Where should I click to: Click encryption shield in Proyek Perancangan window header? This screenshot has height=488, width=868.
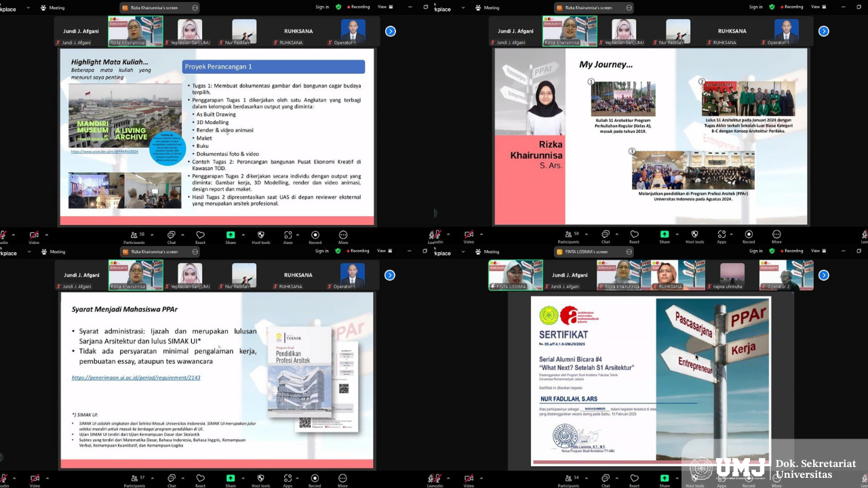338,7
